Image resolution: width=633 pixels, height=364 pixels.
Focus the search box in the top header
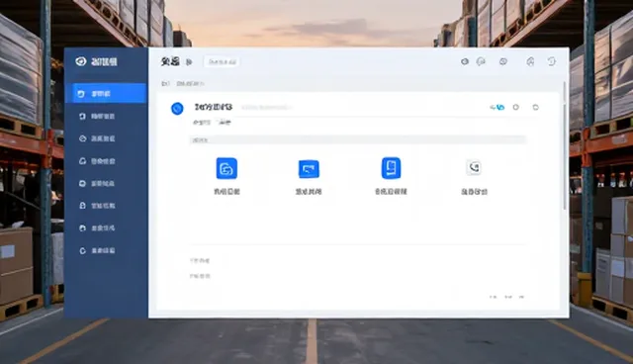222,61
